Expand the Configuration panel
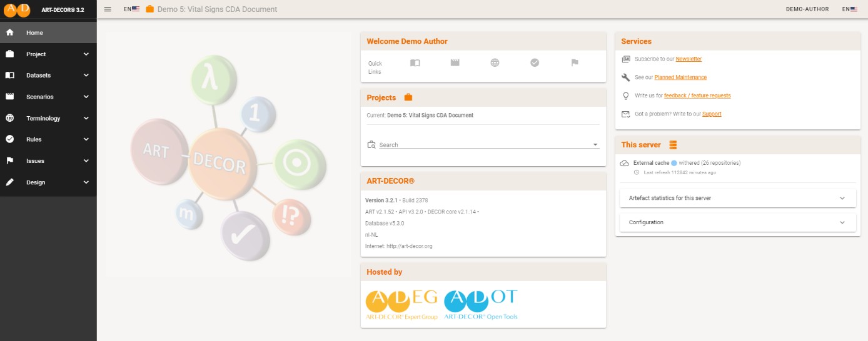This screenshot has width=868, height=341. 737,222
